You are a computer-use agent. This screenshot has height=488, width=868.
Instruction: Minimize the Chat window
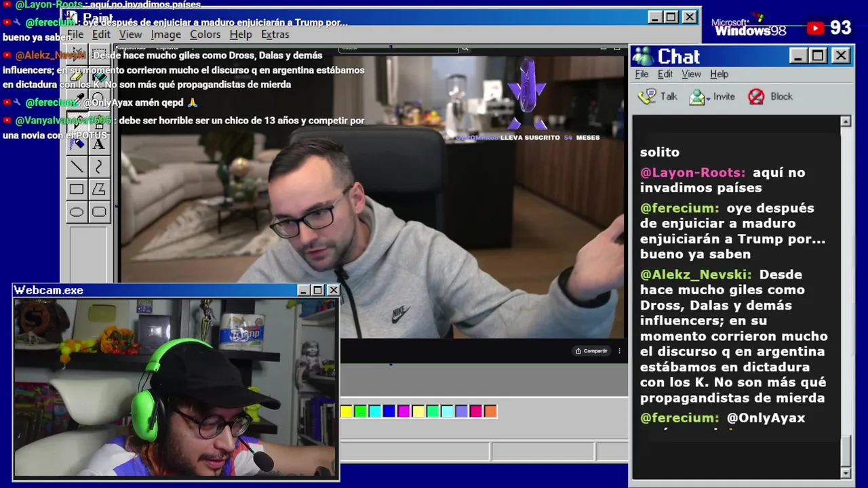click(x=798, y=56)
